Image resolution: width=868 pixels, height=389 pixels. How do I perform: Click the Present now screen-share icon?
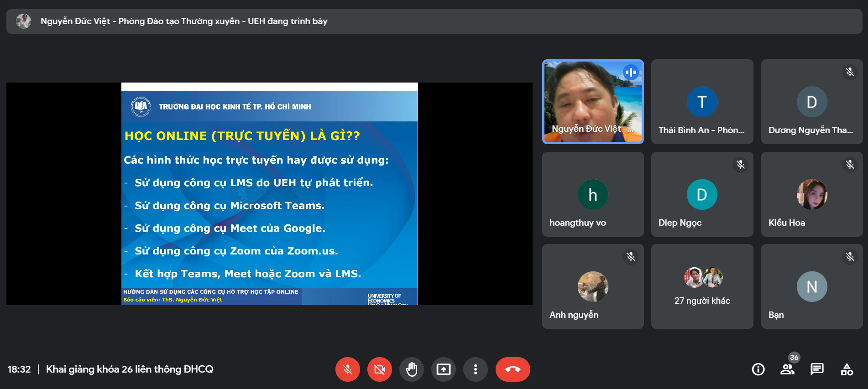point(444,369)
